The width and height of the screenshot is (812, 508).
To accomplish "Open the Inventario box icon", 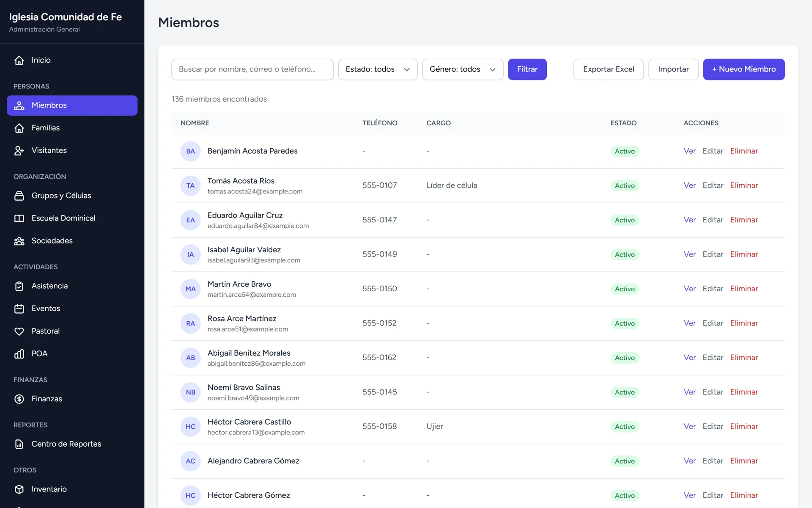I will point(19,489).
